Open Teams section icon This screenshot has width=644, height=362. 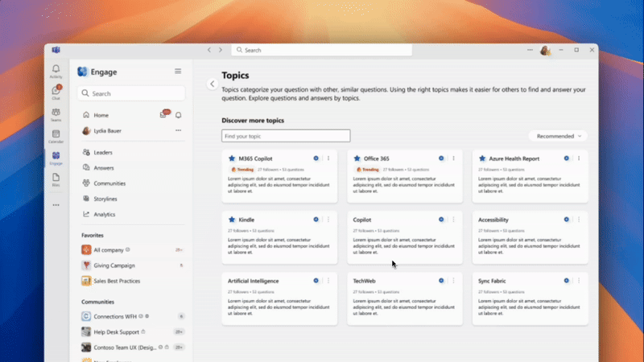pos(56,114)
